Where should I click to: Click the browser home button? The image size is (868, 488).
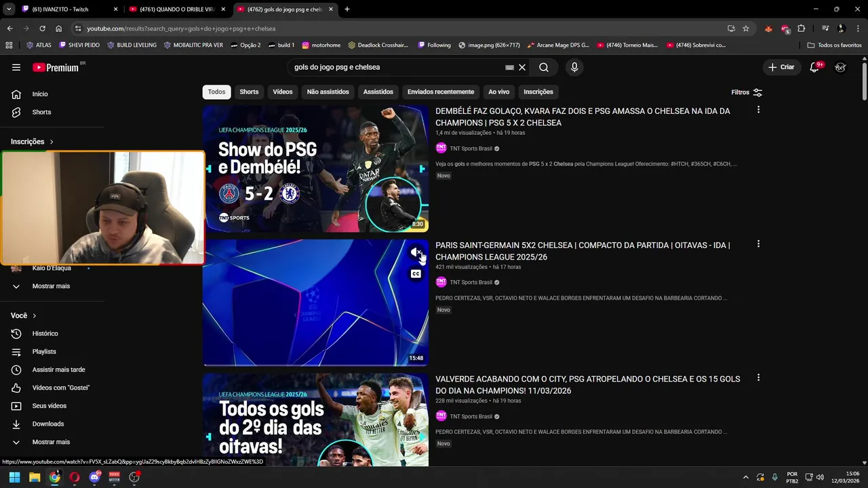(58, 28)
